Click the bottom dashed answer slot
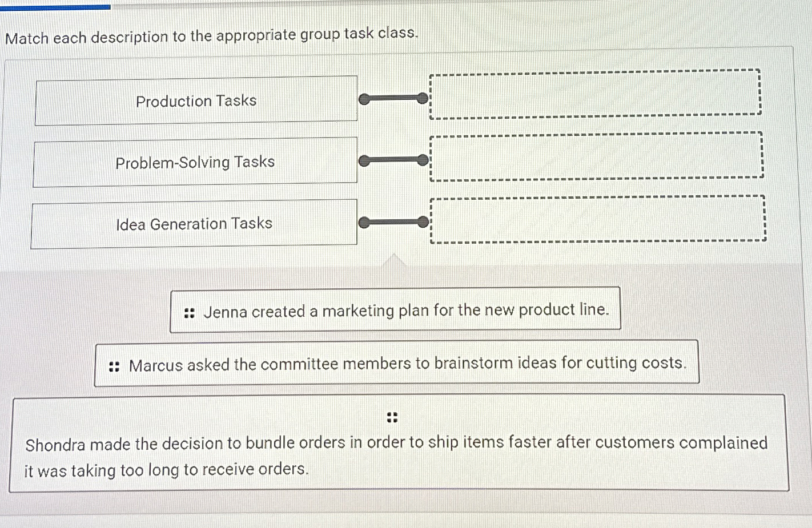The height and width of the screenshot is (528, 812). click(597, 220)
